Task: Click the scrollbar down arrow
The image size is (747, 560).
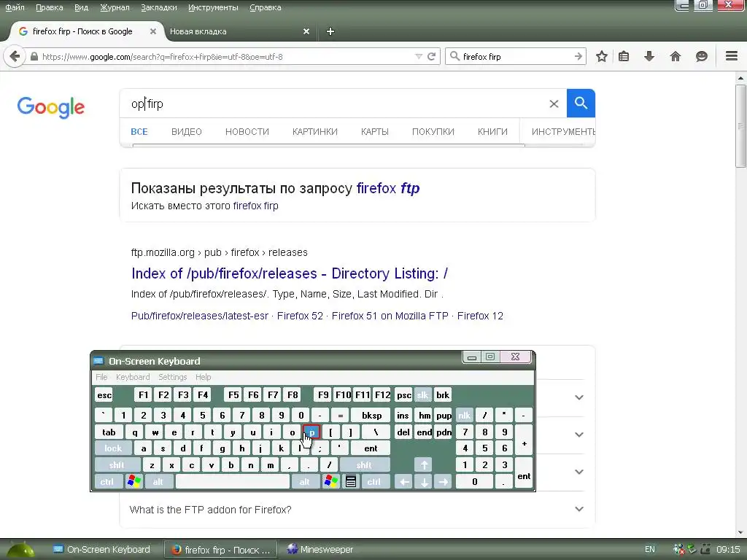Action: (740, 532)
